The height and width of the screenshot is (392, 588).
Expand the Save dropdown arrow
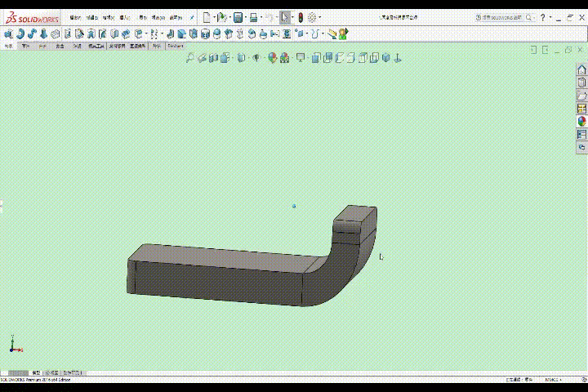tap(245, 17)
